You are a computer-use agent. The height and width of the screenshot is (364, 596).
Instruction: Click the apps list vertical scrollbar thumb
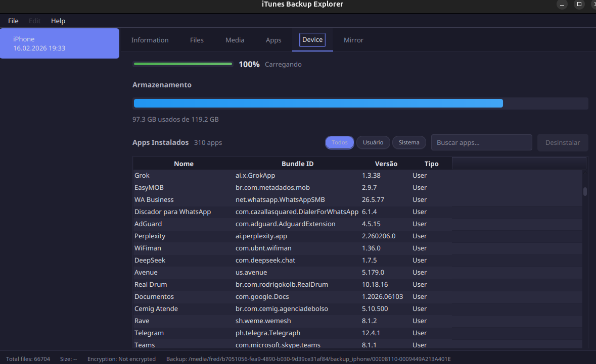point(585,192)
